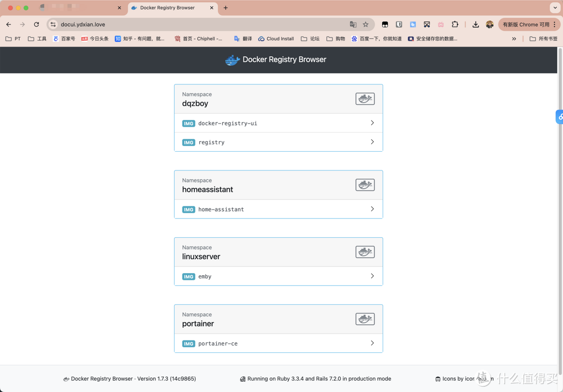Image resolution: width=563 pixels, height=392 pixels.
Task: Show hidden bookmarks with the double chevron
Action: (x=514, y=39)
